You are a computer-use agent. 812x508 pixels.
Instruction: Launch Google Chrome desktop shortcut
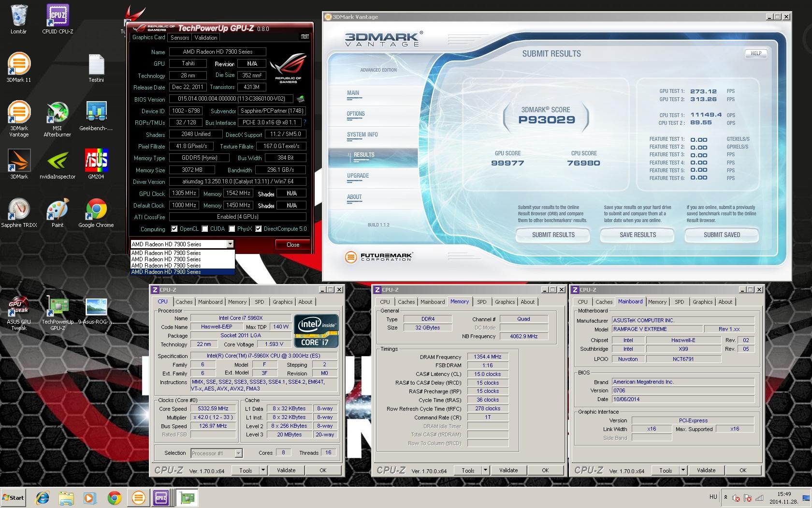96,213
